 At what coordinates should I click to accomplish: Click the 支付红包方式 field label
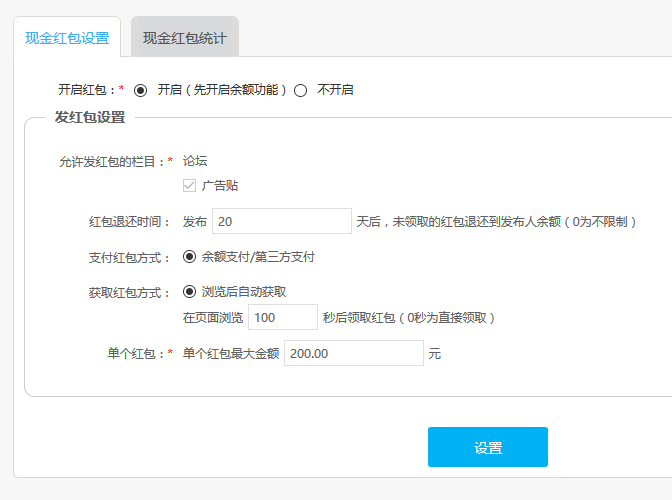(129, 258)
